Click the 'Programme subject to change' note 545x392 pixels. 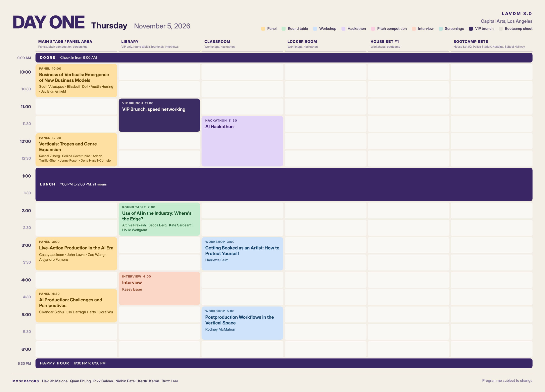point(507,381)
